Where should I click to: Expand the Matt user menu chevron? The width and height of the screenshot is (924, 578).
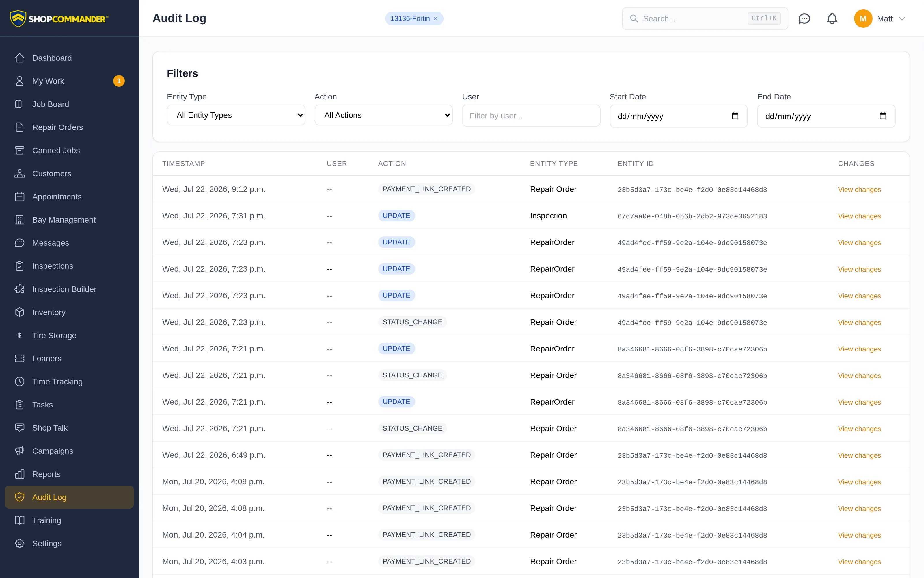(902, 18)
